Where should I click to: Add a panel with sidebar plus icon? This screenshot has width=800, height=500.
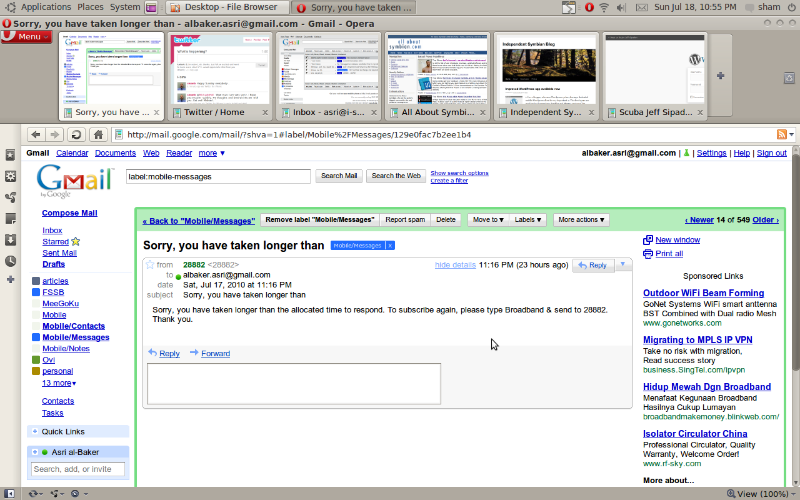[x=10, y=280]
